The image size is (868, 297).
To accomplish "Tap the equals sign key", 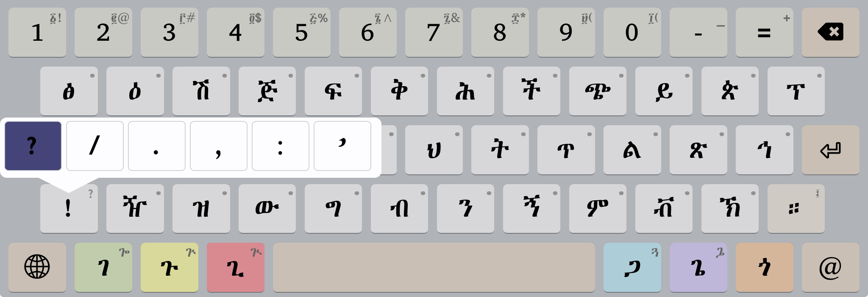I will coord(765,32).
